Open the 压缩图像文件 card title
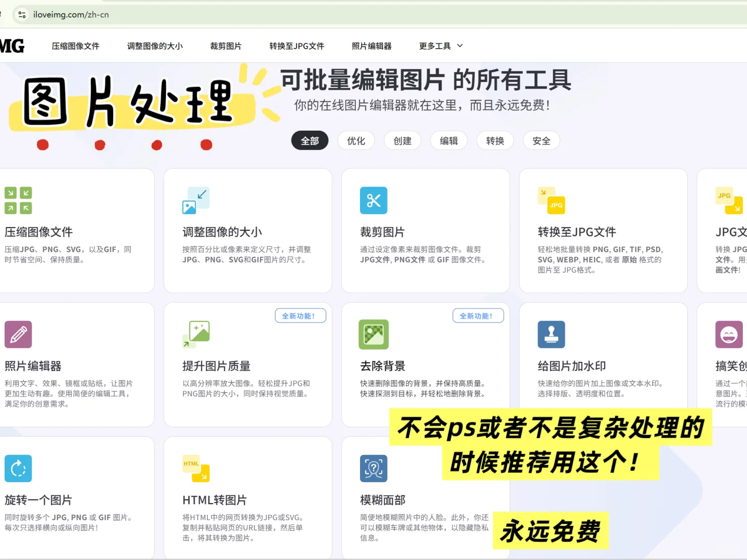 [x=38, y=232]
